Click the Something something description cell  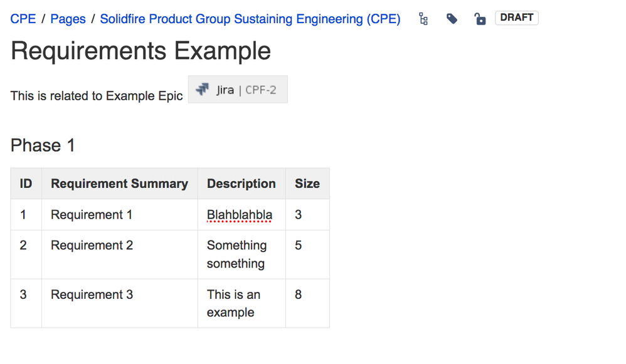click(236, 254)
